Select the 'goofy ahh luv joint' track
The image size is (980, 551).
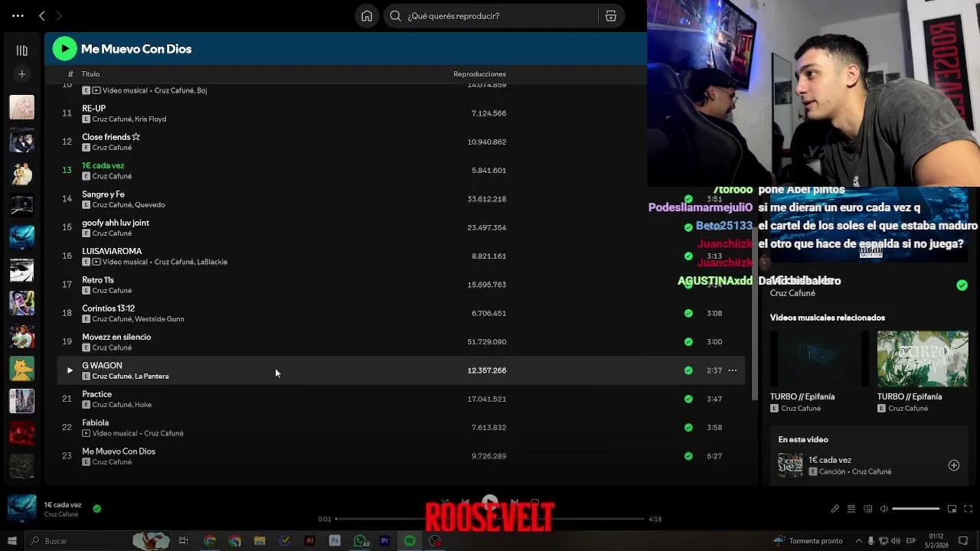tap(116, 223)
